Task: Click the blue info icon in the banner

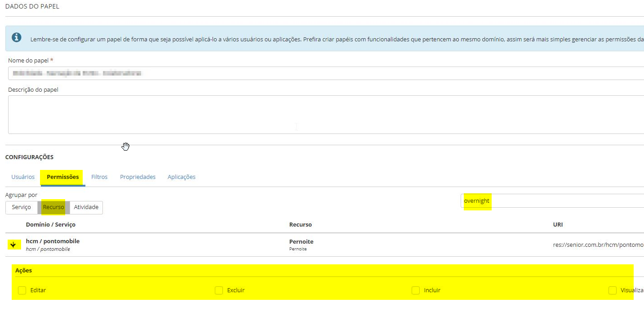Action: click(x=16, y=37)
